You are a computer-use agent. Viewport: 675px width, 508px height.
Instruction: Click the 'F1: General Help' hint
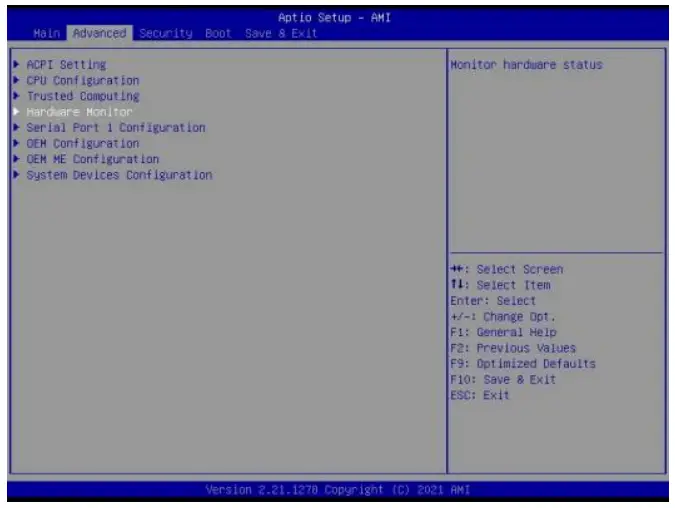[x=503, y=332]
